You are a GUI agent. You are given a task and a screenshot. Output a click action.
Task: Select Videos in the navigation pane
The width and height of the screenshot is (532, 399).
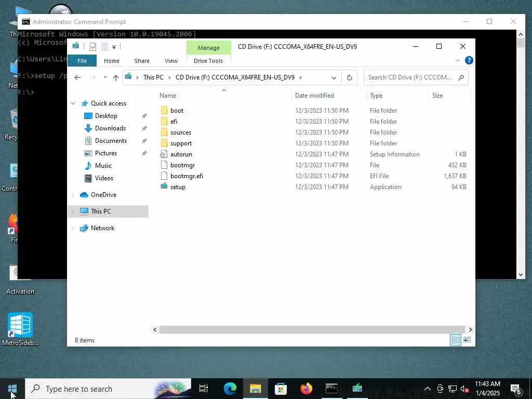104,178
